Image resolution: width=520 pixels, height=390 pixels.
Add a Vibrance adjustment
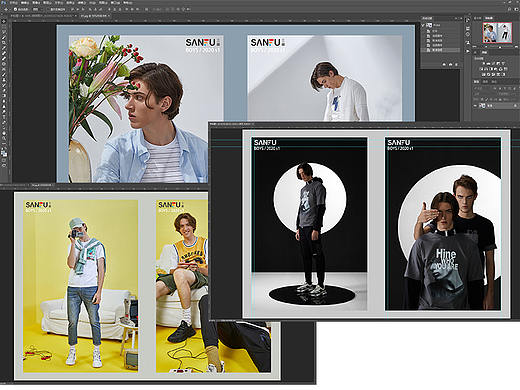503,63
